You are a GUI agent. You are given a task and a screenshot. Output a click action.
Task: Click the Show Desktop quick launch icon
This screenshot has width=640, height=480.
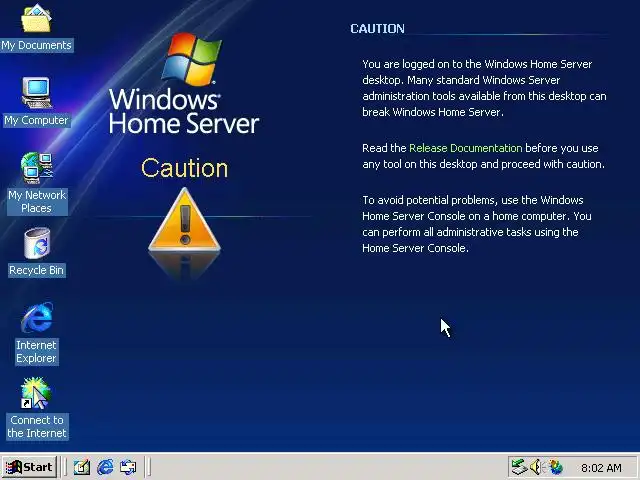(x=82, y=467)
